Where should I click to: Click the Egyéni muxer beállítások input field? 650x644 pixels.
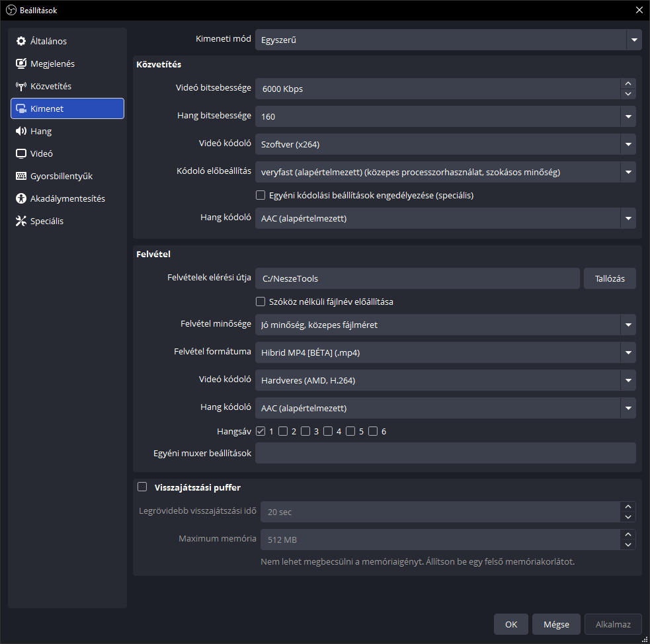click(x=446, y=453)
